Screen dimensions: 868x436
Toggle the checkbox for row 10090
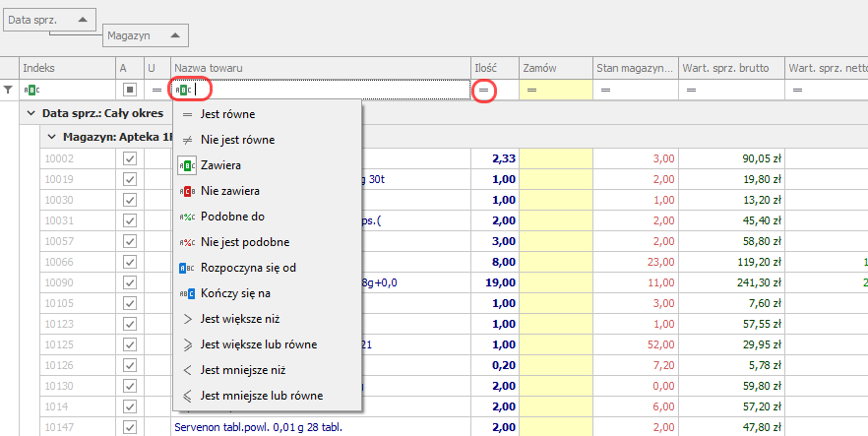(129, 282)
